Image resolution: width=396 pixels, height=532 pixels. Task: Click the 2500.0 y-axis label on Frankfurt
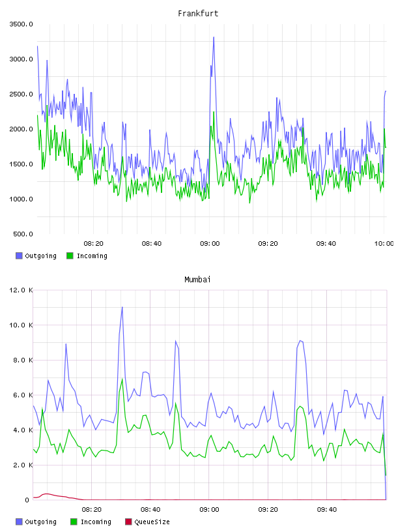21,94
